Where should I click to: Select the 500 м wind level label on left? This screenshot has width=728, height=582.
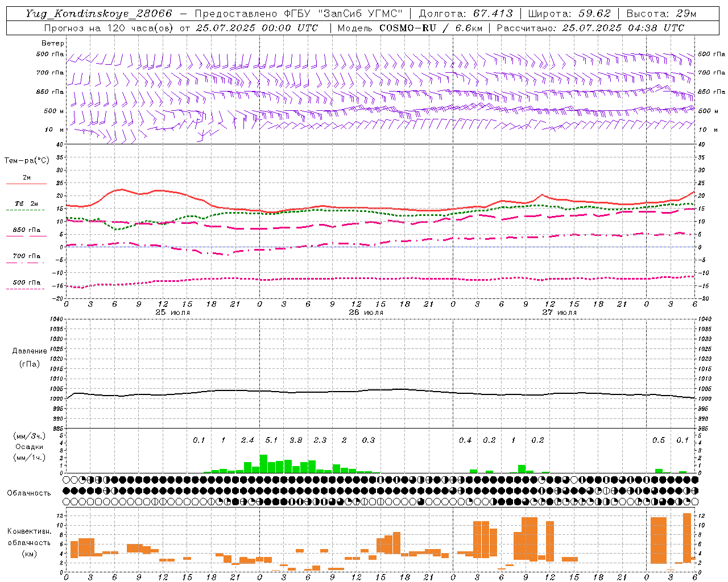[54, 111]
